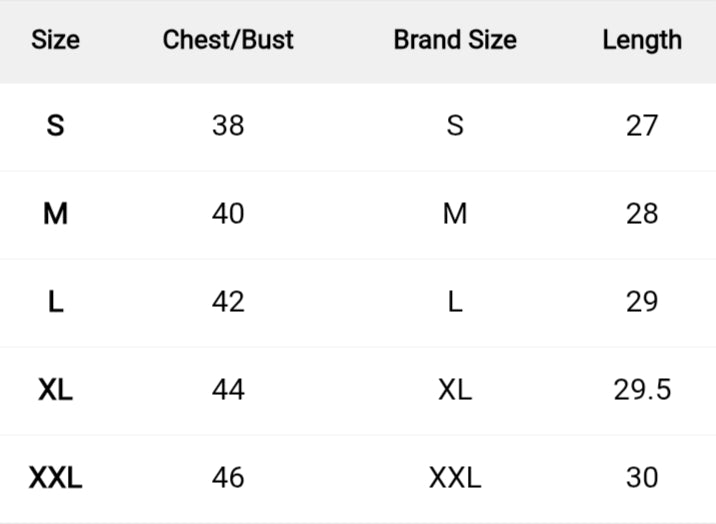Click length value 28

(x=642, y=214)
